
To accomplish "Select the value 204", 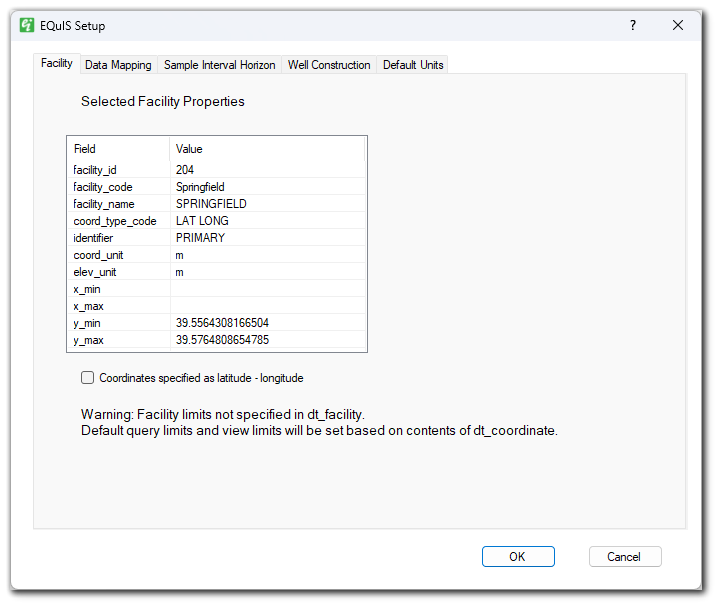I will (x=268, y=170).
